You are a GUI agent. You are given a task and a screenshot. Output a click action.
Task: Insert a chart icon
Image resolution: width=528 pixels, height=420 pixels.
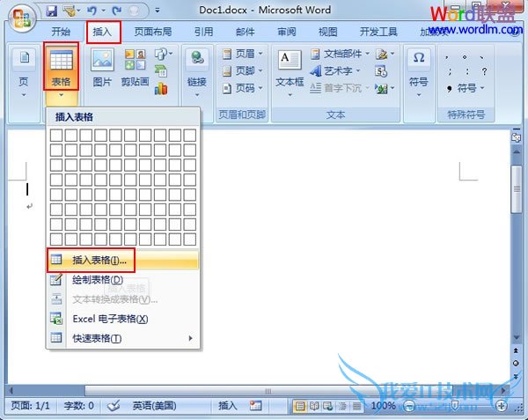[x=161, y=89]
